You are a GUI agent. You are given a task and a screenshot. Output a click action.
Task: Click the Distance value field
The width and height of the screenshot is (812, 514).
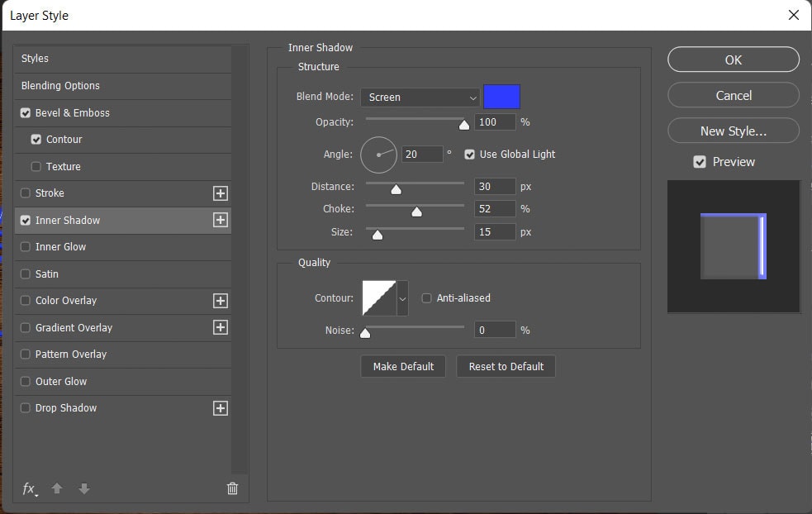495,187
